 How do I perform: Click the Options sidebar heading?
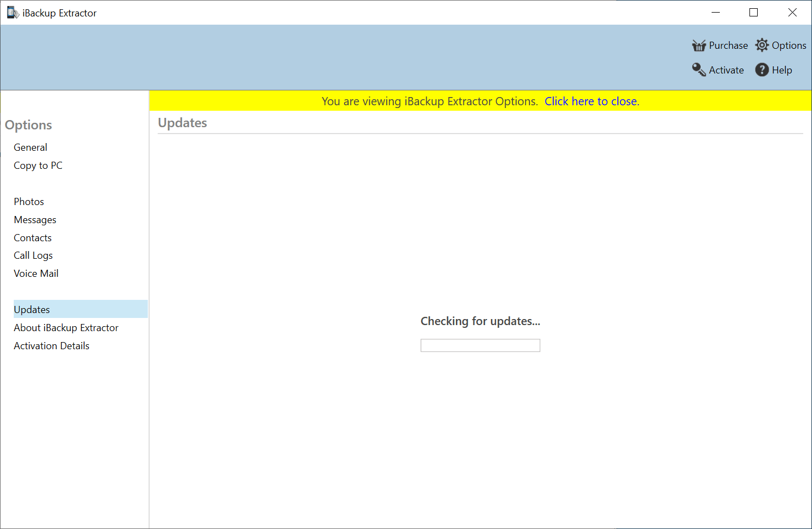point(29,125)
